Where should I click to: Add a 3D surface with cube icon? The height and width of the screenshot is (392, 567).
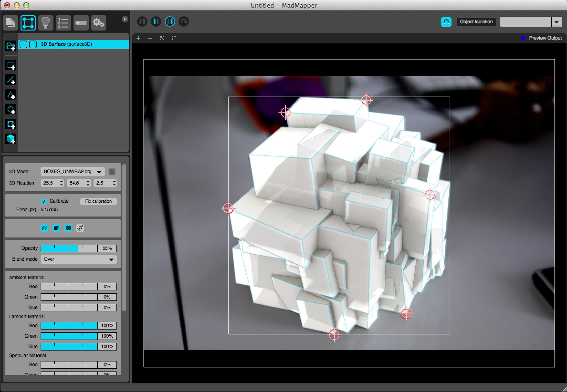click(10, 139)
